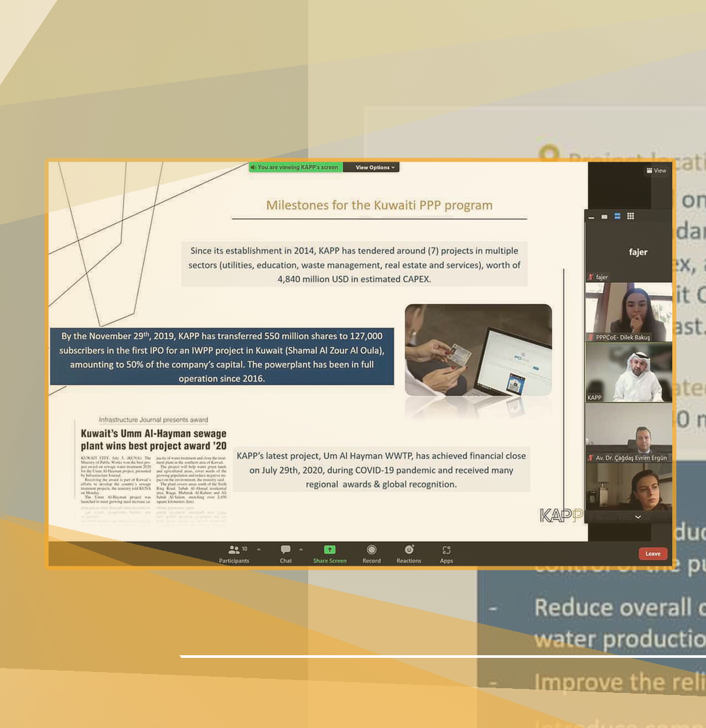Click the caption 'Infrastructure Journal presents award'

coord(153,420)
